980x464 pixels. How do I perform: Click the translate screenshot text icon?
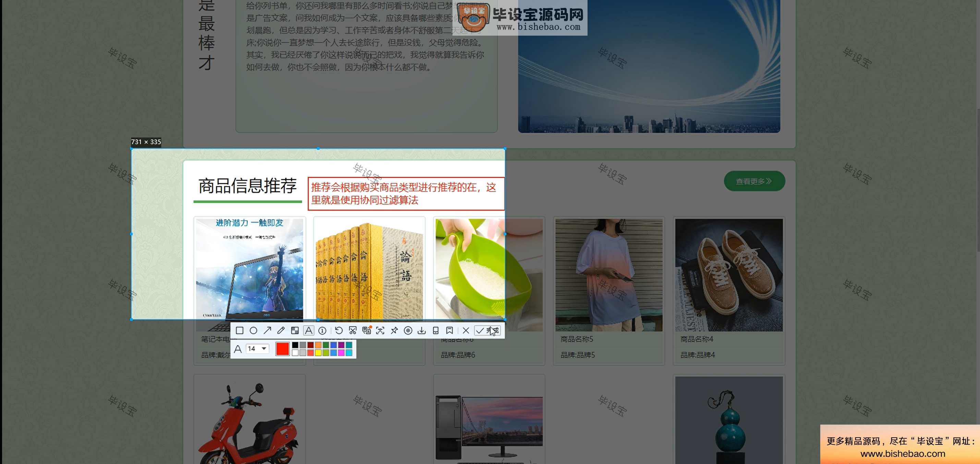click(x=367, y=330)
